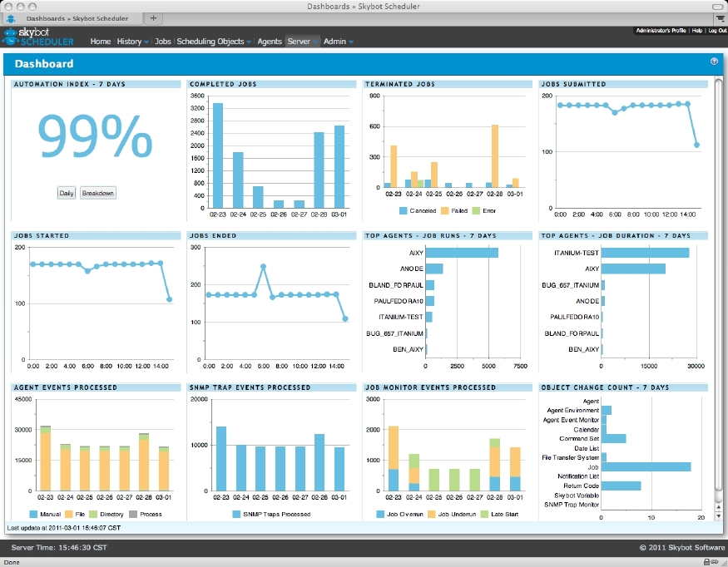Open Administrator's Profile link
The width and height of the screenshot is (728, 567).
[x=661, y=31]
